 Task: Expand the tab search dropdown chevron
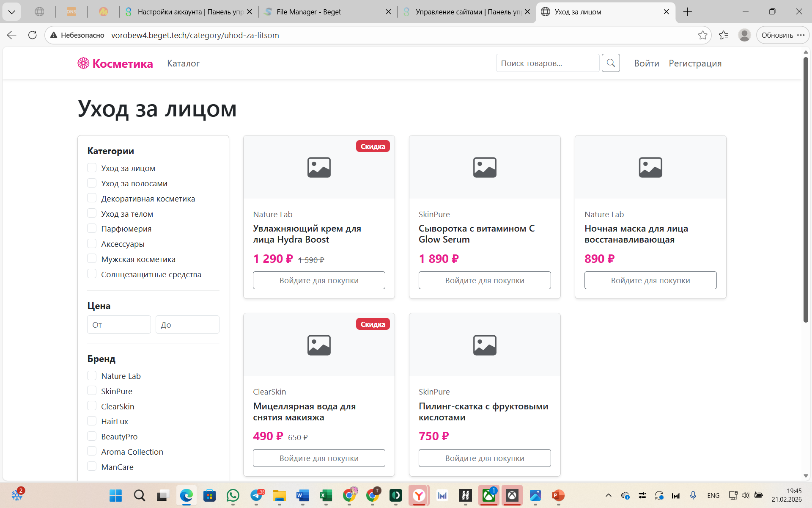coord(12,12)
